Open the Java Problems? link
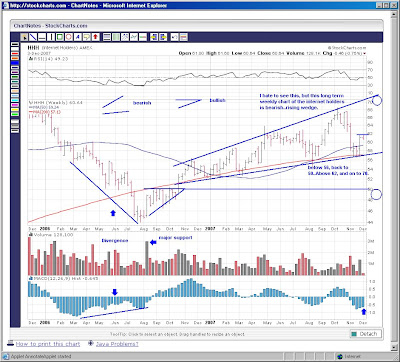 (x=117, y=344)
